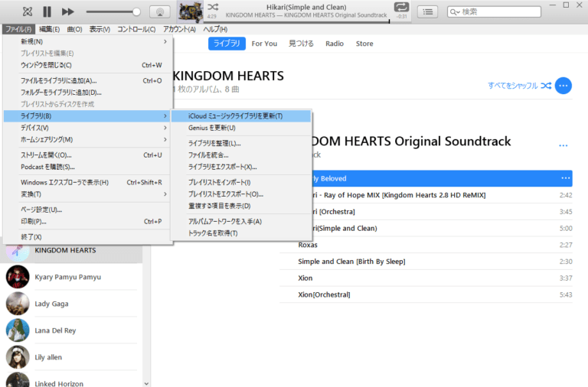The width and height of the screenshot is (588, 387).
Task: Click the AirPlay output button
Action: click(x=160, y=11)
